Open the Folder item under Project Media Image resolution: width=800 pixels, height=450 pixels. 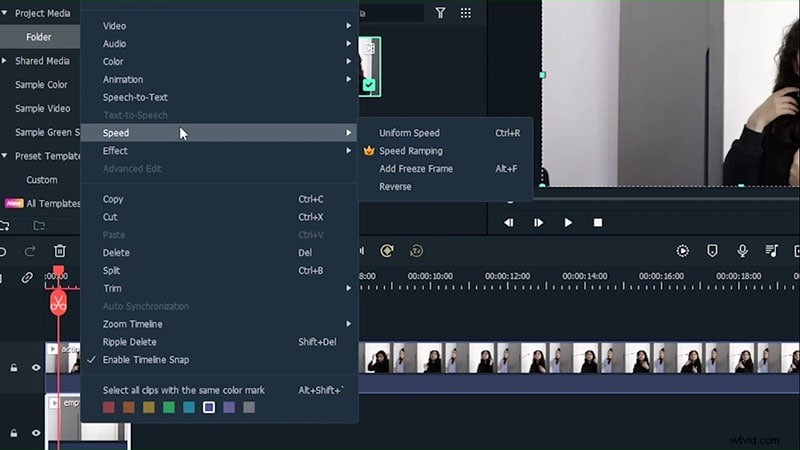[40, 37]
